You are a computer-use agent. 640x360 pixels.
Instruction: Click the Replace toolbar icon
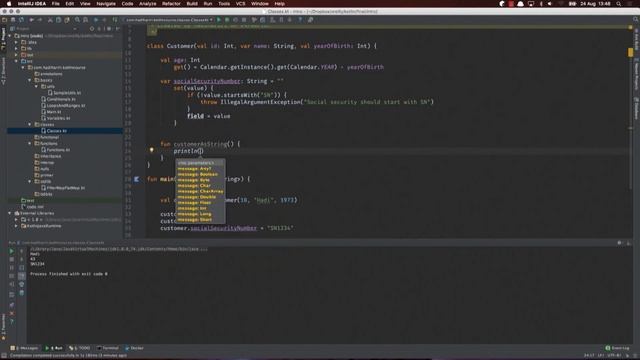pyautogui.click(x=85, y=20)
